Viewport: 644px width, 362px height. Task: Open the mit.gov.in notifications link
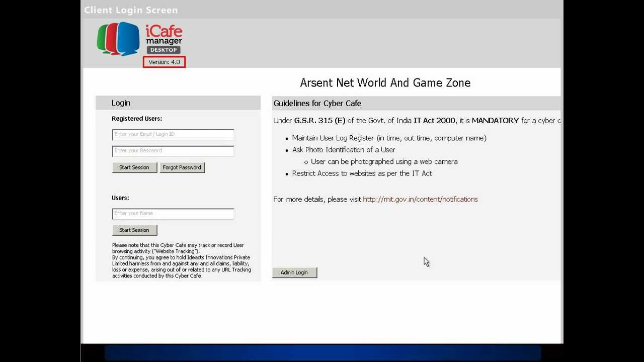(420, 200)
